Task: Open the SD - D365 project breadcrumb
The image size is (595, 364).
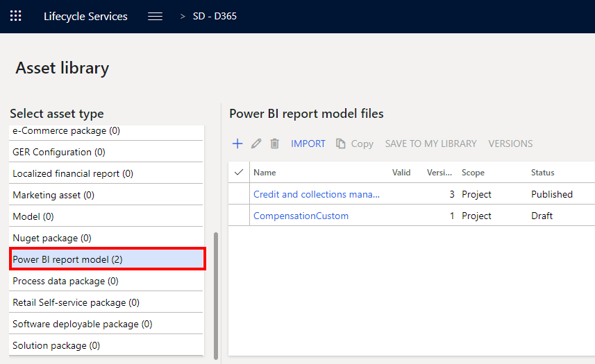Action: click(x=215, y=16)
